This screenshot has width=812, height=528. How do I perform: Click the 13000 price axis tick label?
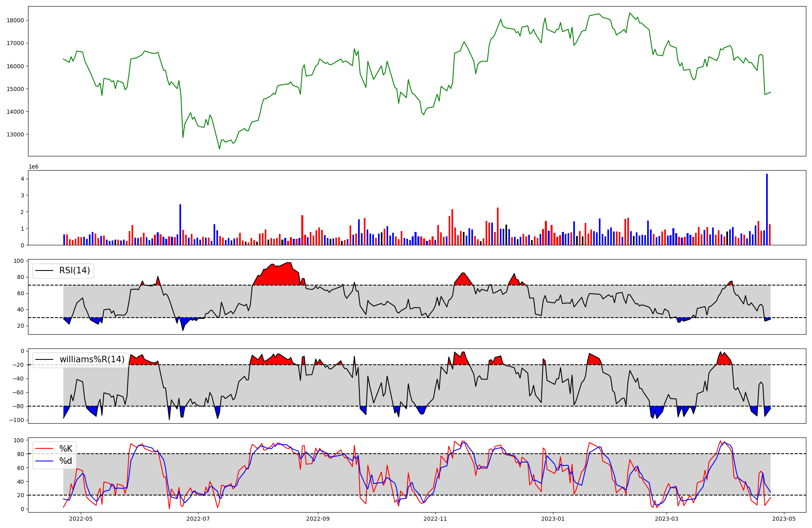pyautogui.click(x=16, y=134)
